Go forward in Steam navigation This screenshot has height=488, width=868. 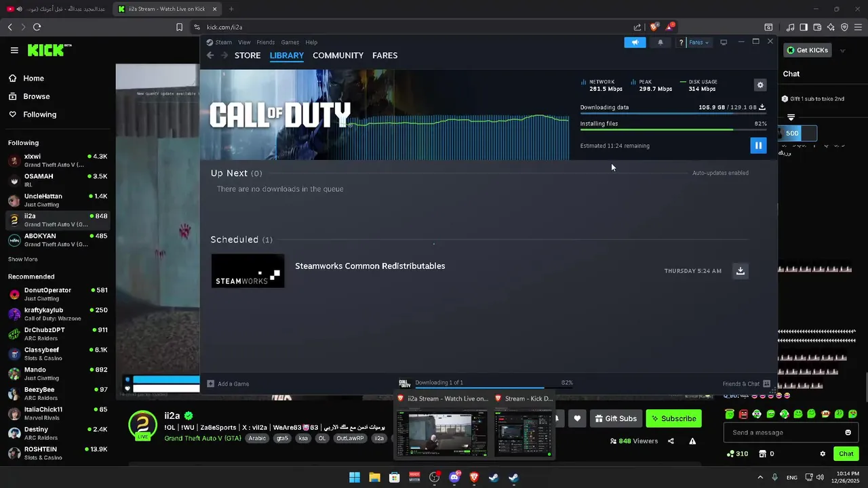click(224, 56)
